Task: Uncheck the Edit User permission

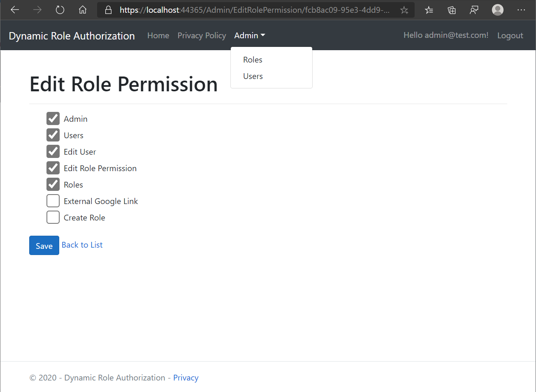Action: tap(53, 151)
